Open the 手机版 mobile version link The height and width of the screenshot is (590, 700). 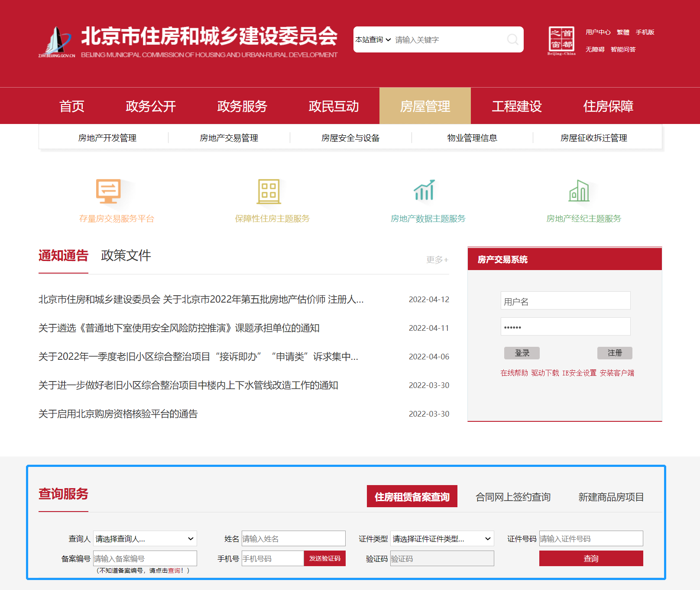[645, 32]
